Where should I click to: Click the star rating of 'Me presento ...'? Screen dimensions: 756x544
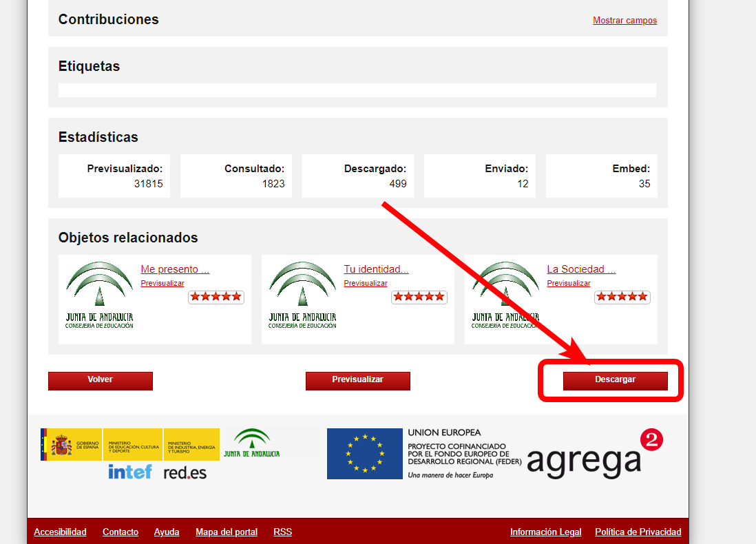216,297
